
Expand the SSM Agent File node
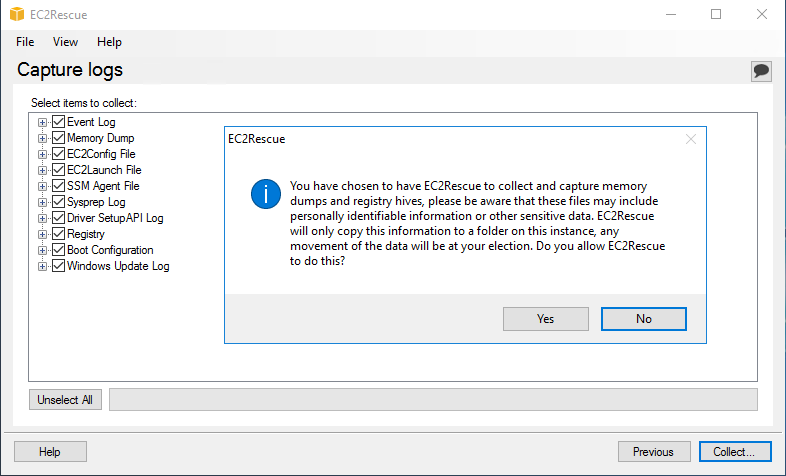pyautogui.click(x=43, y=186)
